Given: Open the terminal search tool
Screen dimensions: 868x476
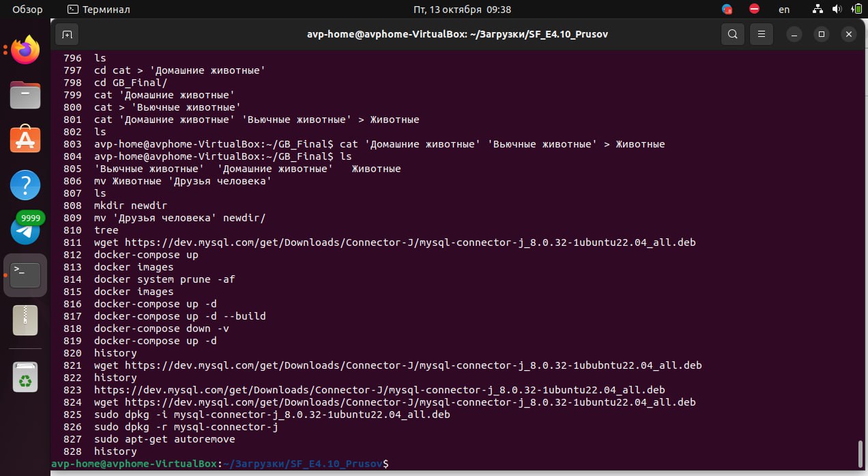Looking at the screenshot, I should 732,33.
